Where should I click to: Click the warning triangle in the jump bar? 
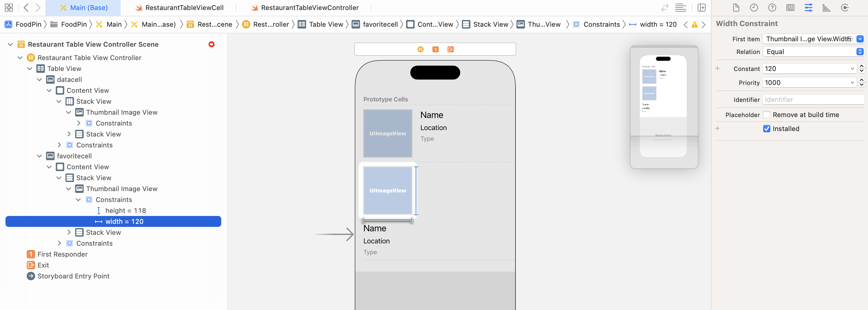[694, 24]
